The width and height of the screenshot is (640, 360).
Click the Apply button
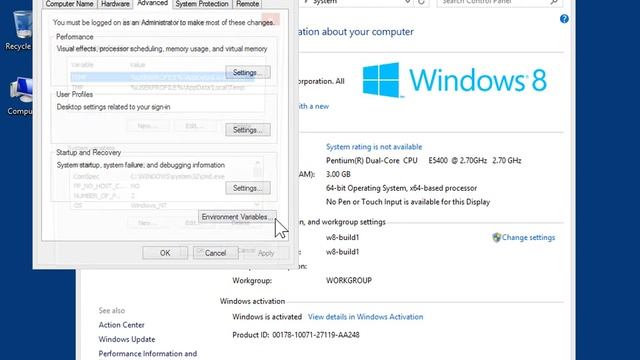(266, 253)
